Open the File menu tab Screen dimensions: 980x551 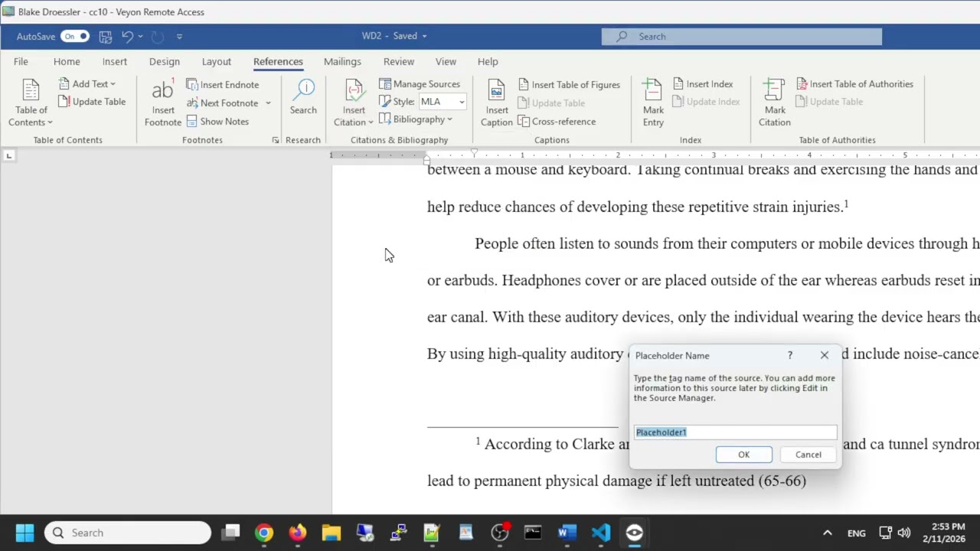point(21,62)
